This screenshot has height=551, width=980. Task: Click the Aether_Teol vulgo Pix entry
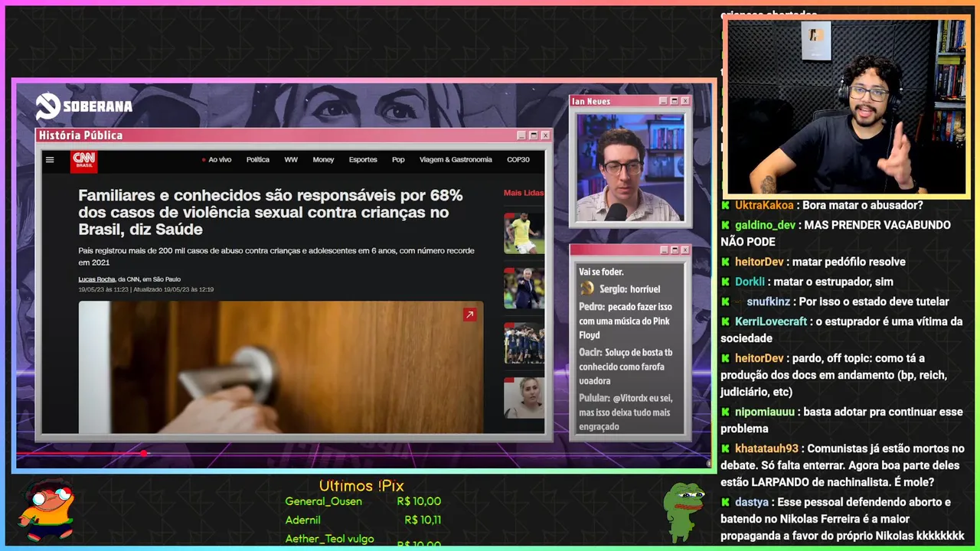pyautogui.click(x=363, y=539)
